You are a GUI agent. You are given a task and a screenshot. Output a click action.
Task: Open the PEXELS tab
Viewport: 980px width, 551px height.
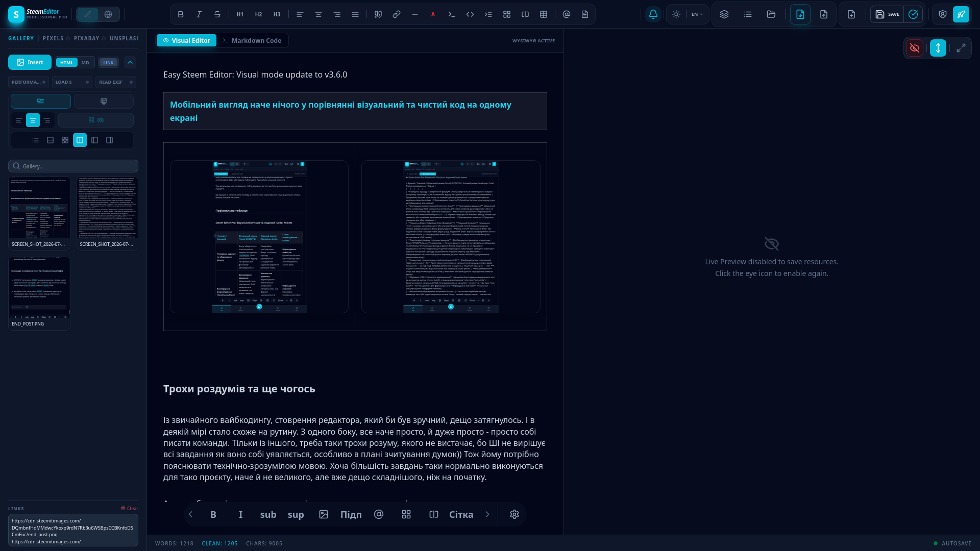pos(56,38)
